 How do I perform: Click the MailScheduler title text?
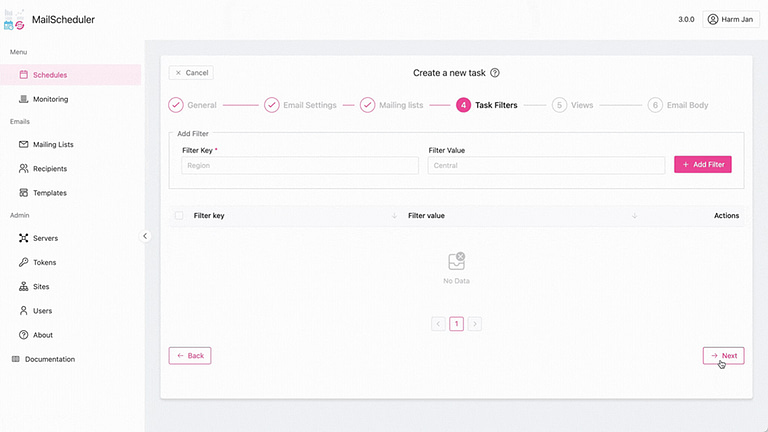click(x=63, y=20)
